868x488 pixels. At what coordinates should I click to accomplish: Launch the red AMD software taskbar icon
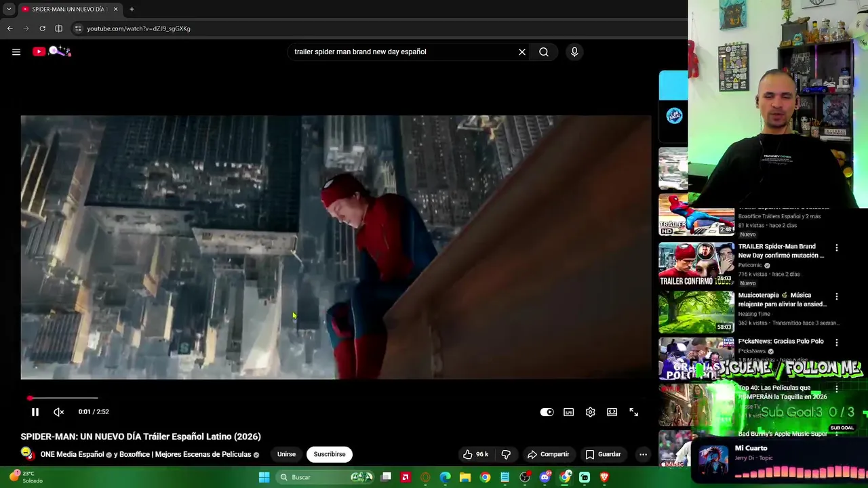(406, 477)
